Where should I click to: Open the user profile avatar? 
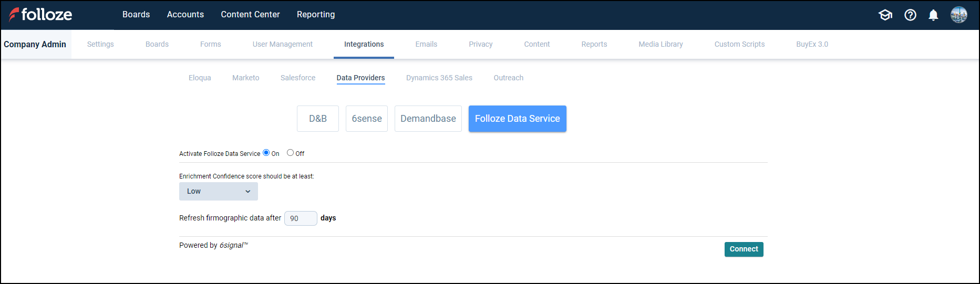pos(958,15)
